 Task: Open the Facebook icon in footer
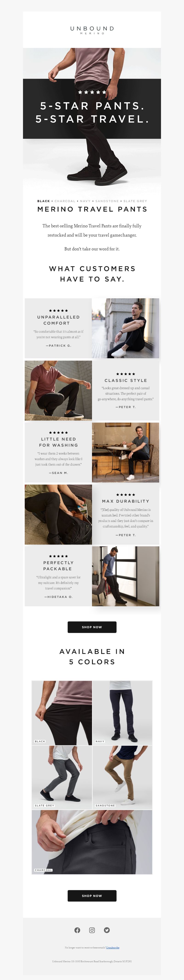pyautogui.click(x=77, y=930)
